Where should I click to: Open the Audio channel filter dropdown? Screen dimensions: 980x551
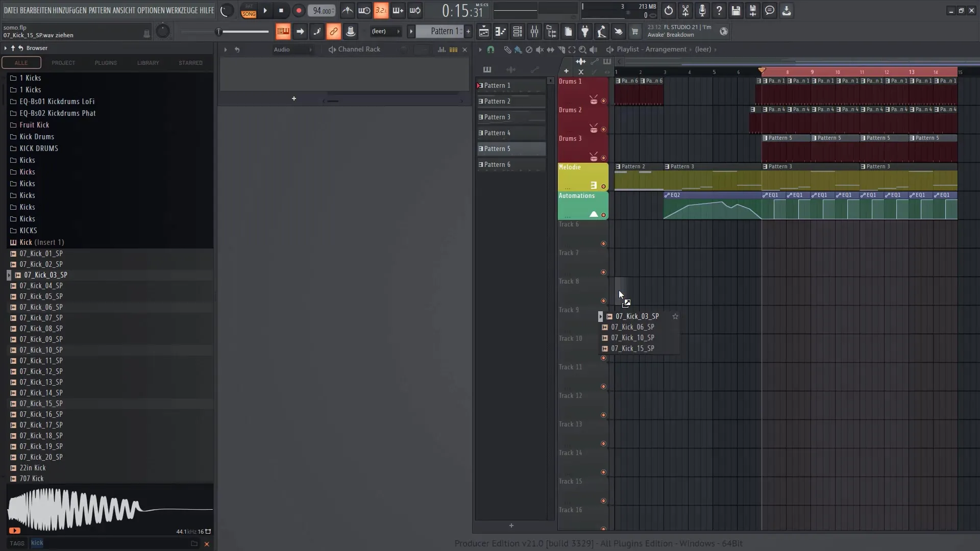click(x=292, y=49)
